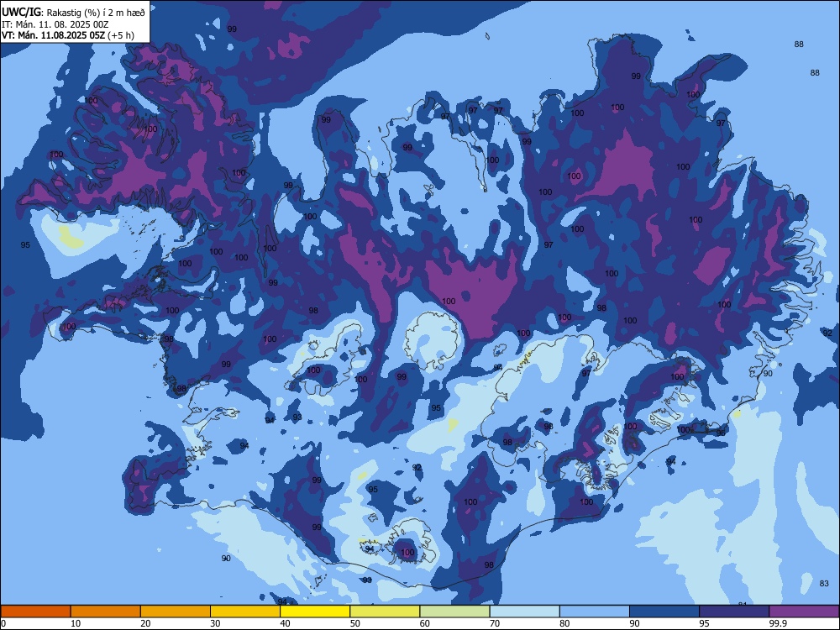Click the 'UWC/IG: Rakastig (%) í 2 m hæð' title
Image resolution: width=840 pixels, height=630 pixels.
[x=73, y=13]
